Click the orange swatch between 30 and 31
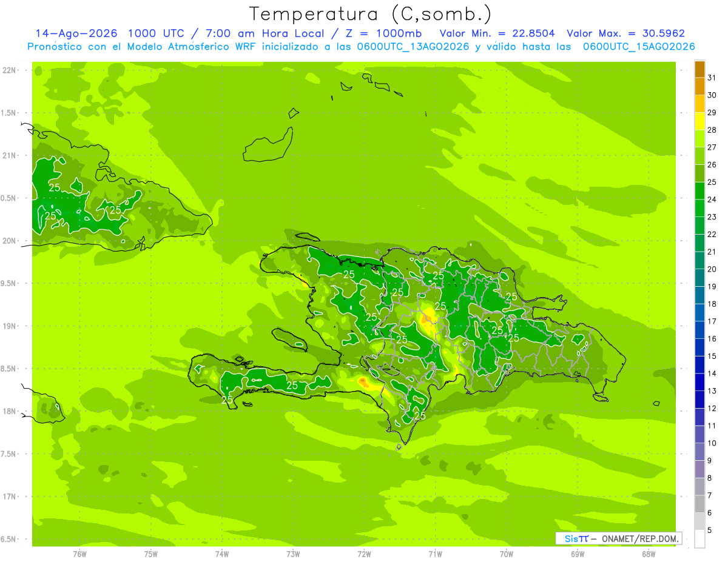The width and height of the screenshot is (728, 562). click(x=699, y=87)
